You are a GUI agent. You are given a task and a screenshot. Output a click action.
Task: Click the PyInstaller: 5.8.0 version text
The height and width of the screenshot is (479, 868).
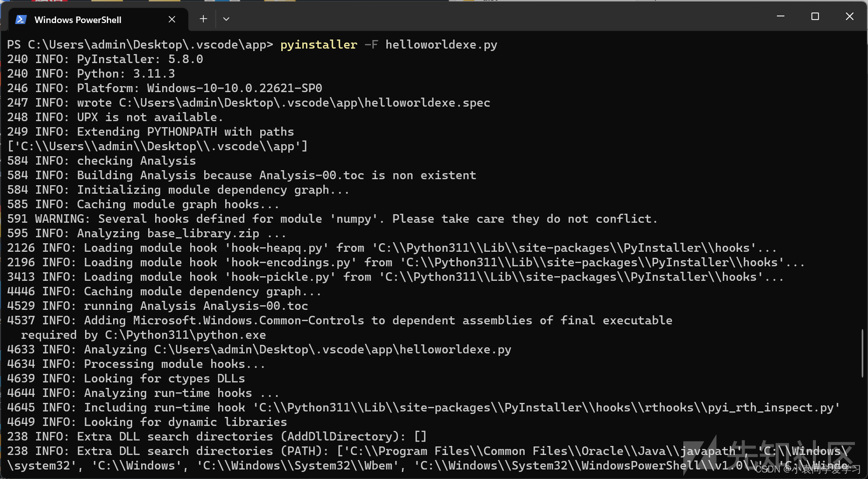tap(140, 59)
